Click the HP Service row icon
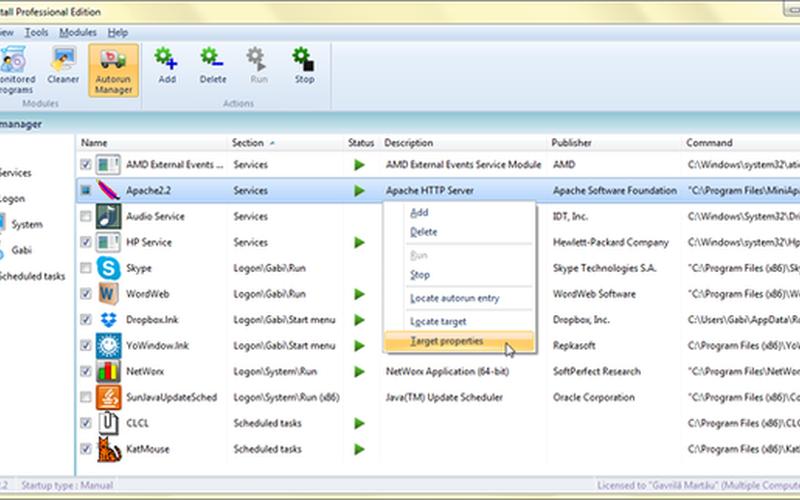 (x=108, y=242)
